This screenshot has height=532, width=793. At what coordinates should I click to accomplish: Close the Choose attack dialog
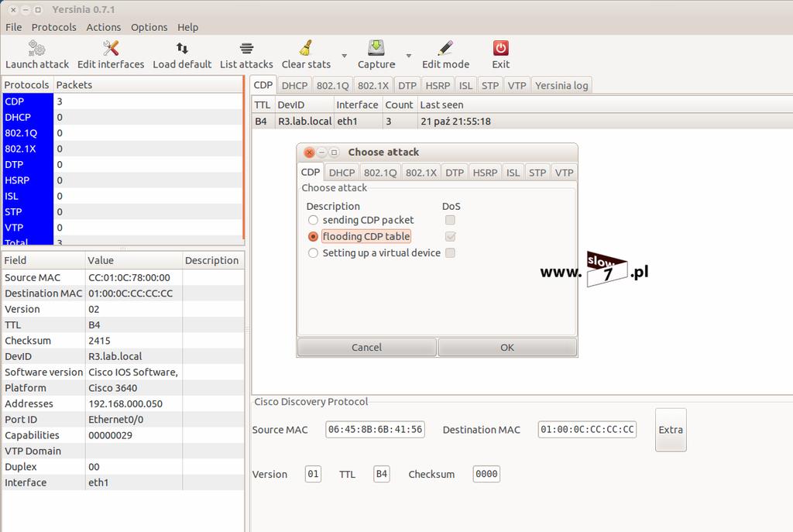tap(309, 153)
